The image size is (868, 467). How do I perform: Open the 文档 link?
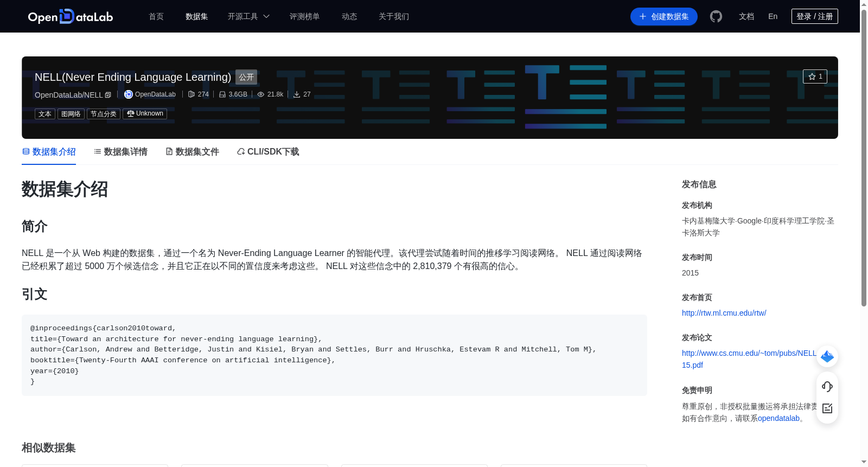(x=746, y=16)
